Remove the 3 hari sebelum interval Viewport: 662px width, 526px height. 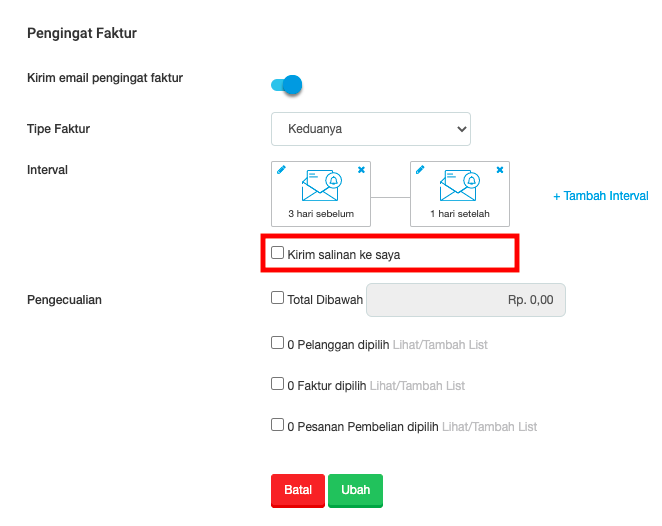361,170
